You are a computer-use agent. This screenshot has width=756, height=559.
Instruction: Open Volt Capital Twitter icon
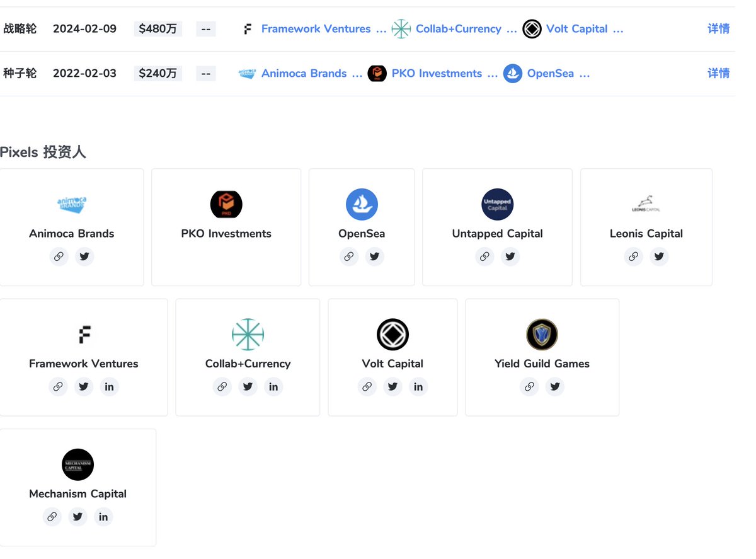[x=392, y=386]
